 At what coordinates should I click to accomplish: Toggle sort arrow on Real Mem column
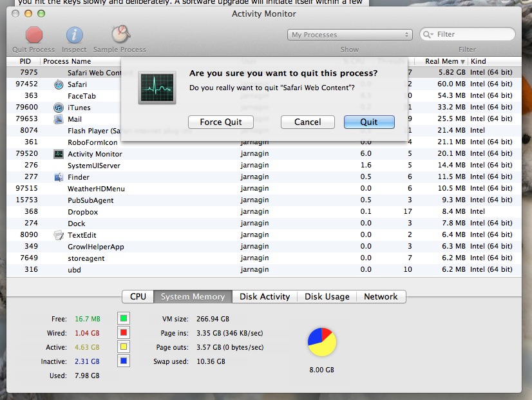462,62
